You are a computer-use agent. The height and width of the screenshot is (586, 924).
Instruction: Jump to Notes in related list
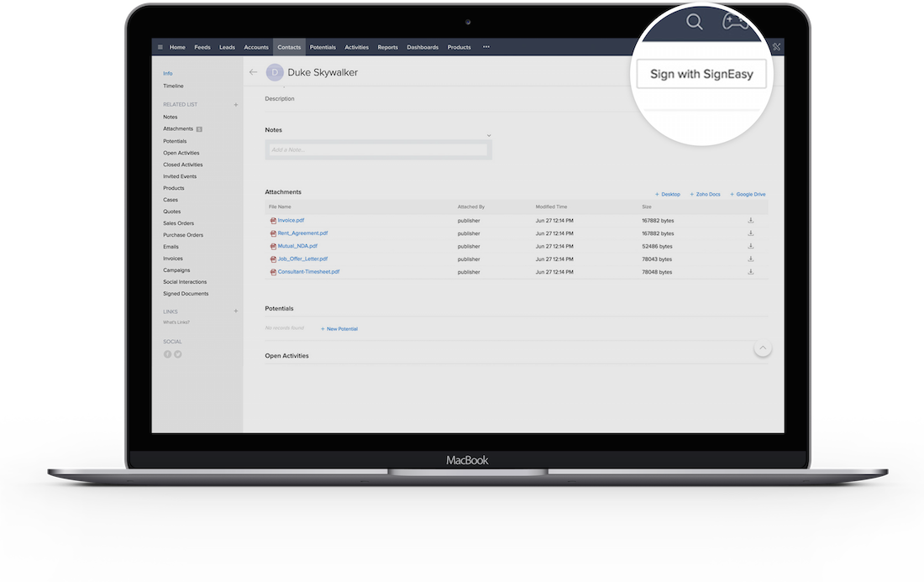coord(171,118)
